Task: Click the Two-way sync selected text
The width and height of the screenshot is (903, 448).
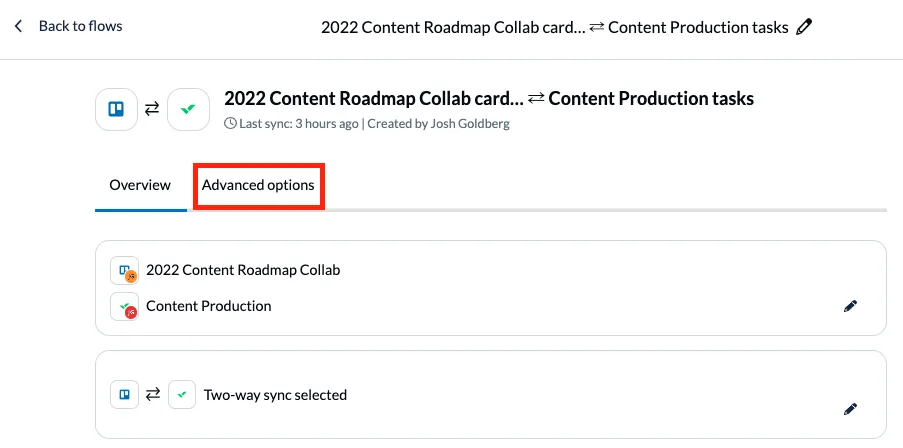Action: [x=275, y=395]
